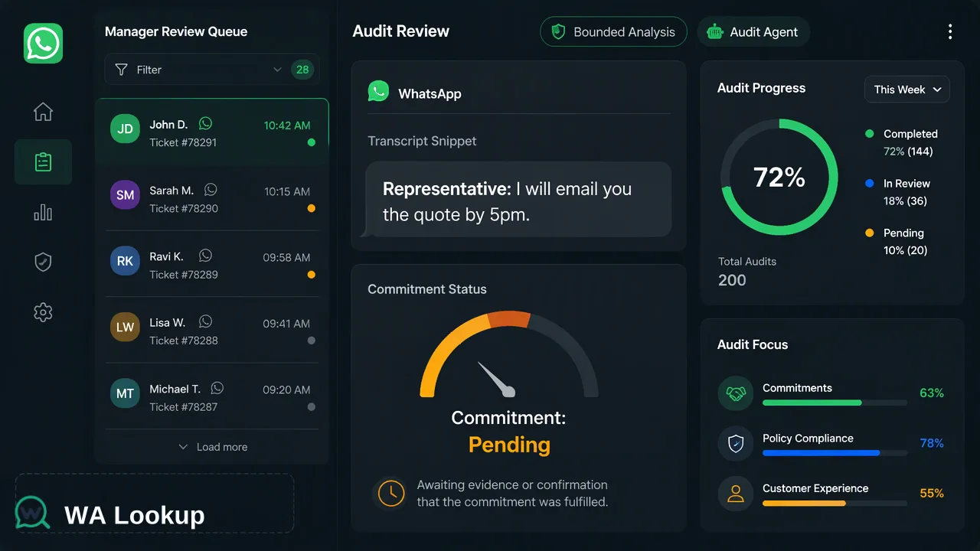
Task: Click the WhatsApp icon beside Michael T.
Action: (x=217, y=388)
